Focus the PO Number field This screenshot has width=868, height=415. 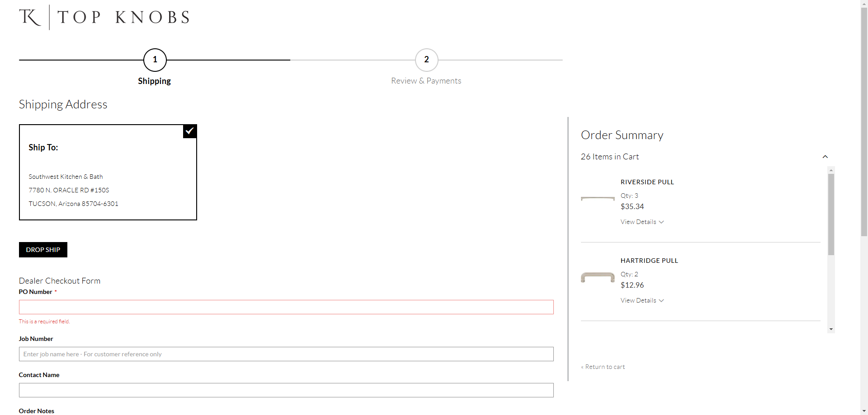click(286, 307)
